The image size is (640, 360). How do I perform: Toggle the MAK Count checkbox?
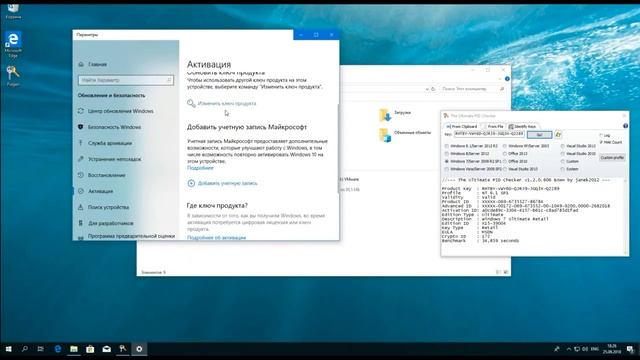611,142
